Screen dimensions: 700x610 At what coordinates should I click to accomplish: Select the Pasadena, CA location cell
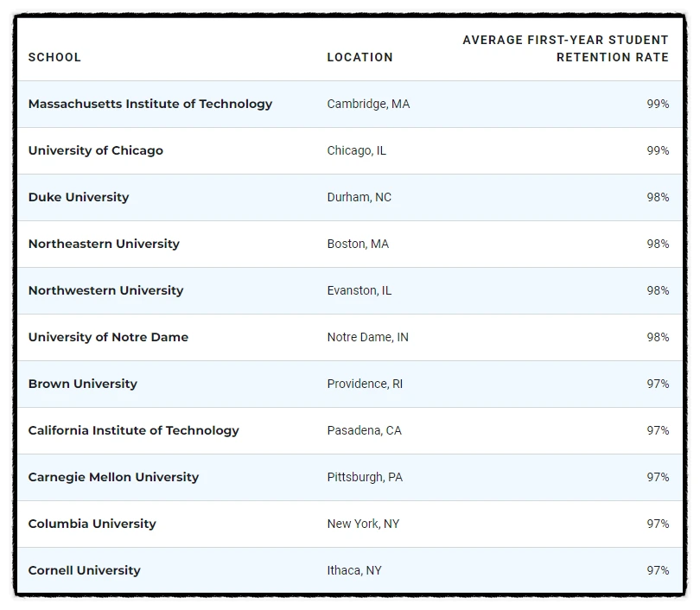click(364, 430)
